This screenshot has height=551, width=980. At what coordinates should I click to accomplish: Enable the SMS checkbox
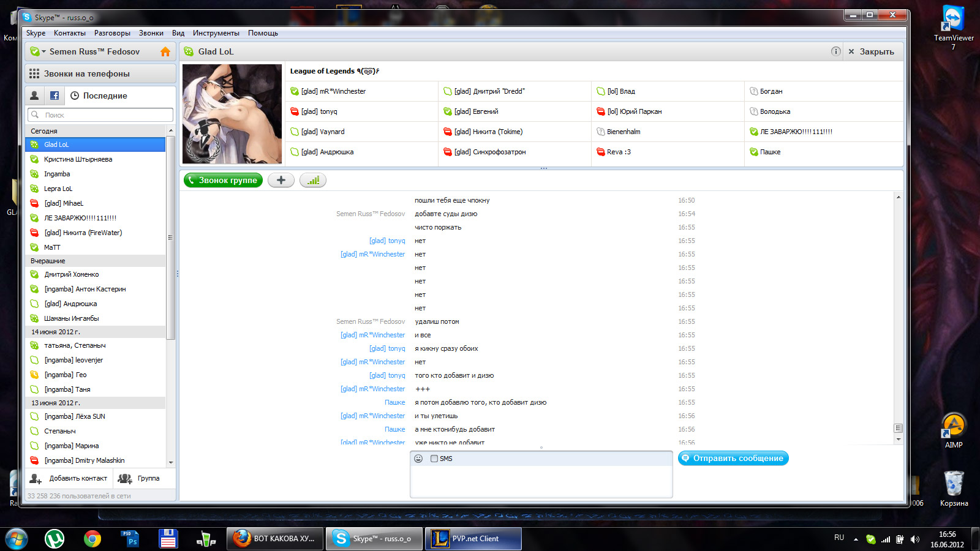[x=434, y=459]
